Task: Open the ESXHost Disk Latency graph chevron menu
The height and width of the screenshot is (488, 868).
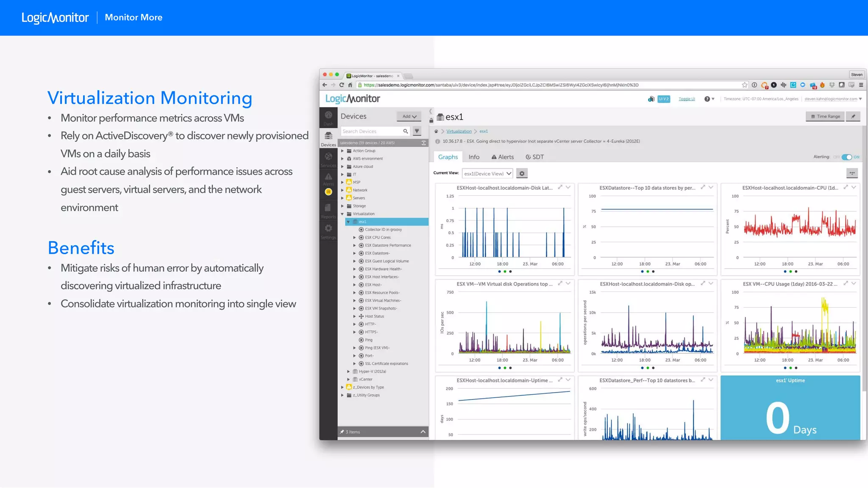Action: 568,187
